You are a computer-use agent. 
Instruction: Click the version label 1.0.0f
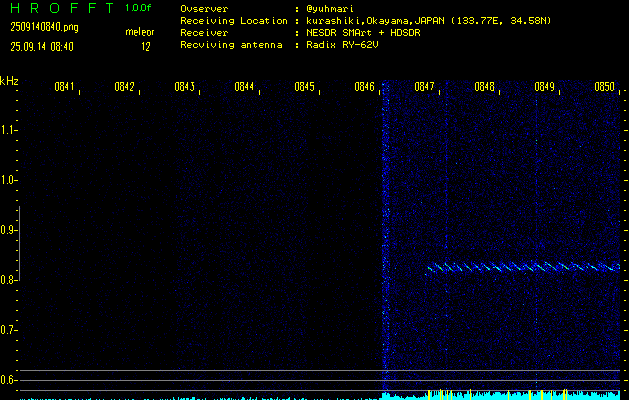pos(138,8)
